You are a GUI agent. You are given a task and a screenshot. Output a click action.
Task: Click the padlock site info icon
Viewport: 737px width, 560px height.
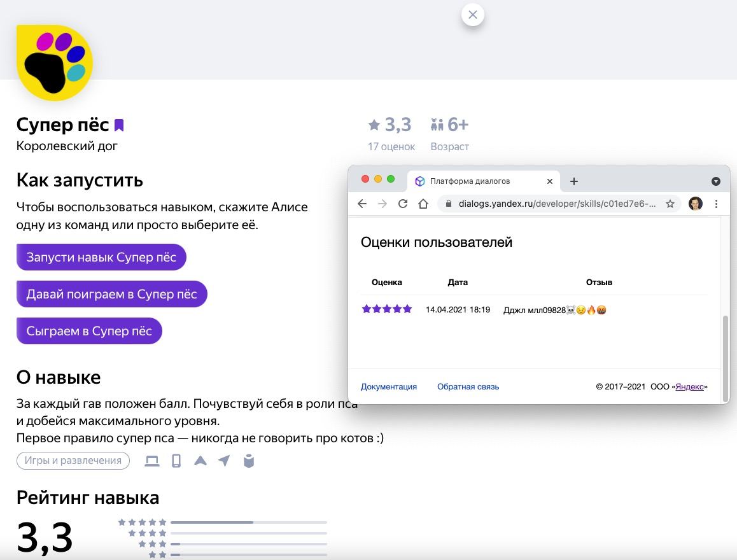coord(449,204)
